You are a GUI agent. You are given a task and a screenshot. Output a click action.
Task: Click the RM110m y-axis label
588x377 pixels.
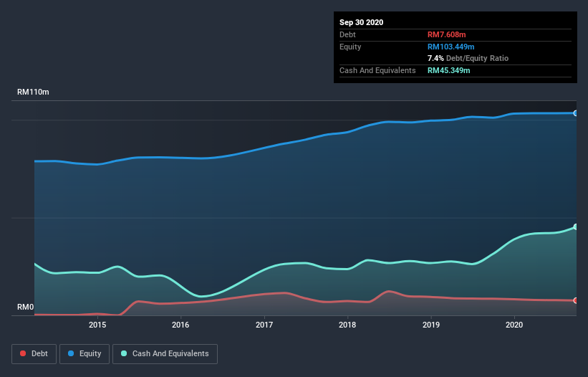pyautogui.click(x=33, y=92)
